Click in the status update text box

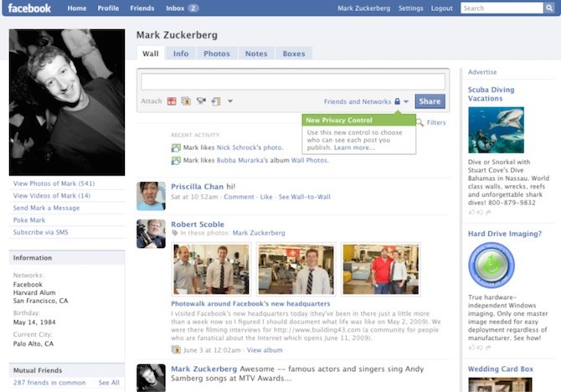tap(293, 81)
